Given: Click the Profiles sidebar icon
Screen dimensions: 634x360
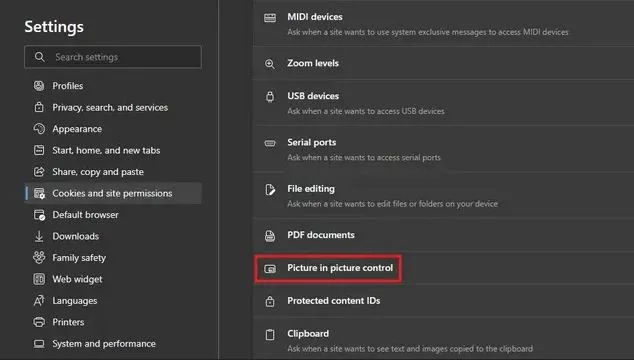Looking at the screenshot, I should [x=39, y=86].
